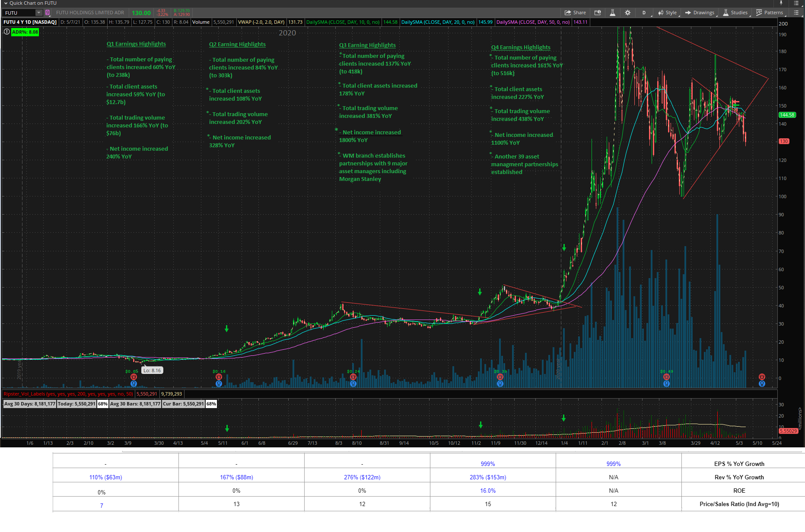
Task: Click the $0.39 earnings marker icon
Action: 500,377
